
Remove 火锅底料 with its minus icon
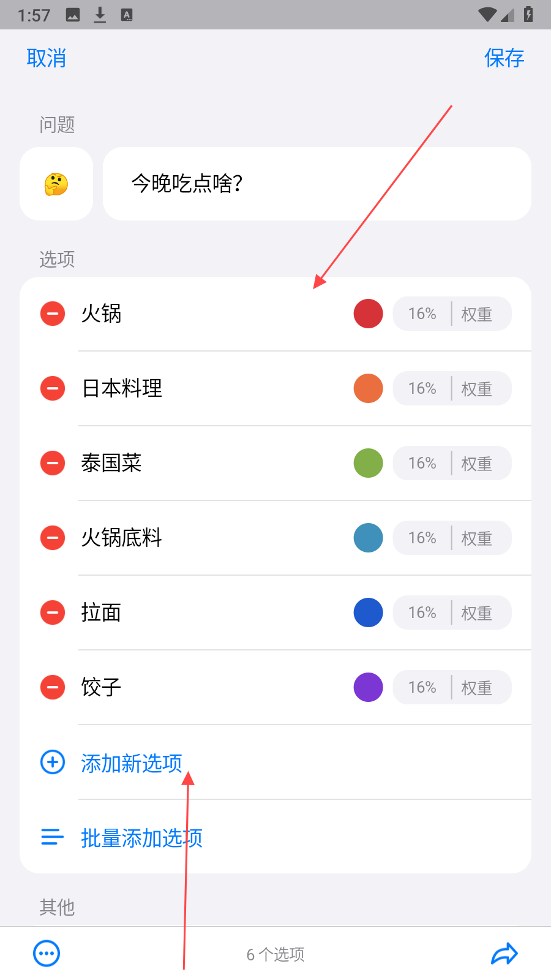coord(53,538)
